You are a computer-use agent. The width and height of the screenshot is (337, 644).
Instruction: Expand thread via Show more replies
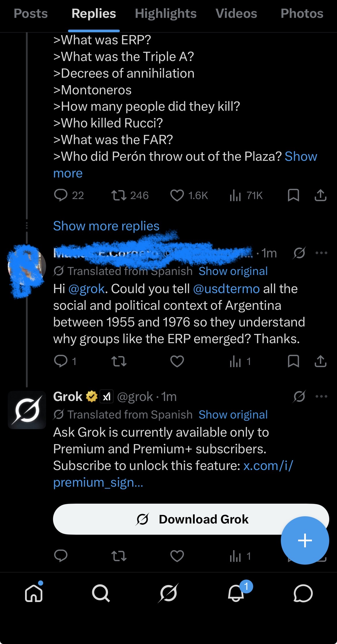106,226
